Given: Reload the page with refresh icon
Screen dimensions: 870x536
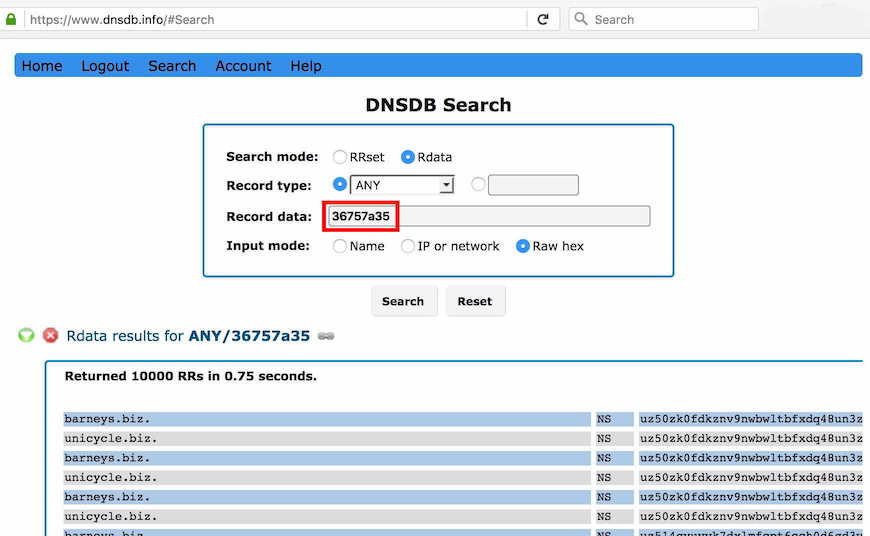Looking at the screenshot, I should pyautogui.click(x=543, y=19).
